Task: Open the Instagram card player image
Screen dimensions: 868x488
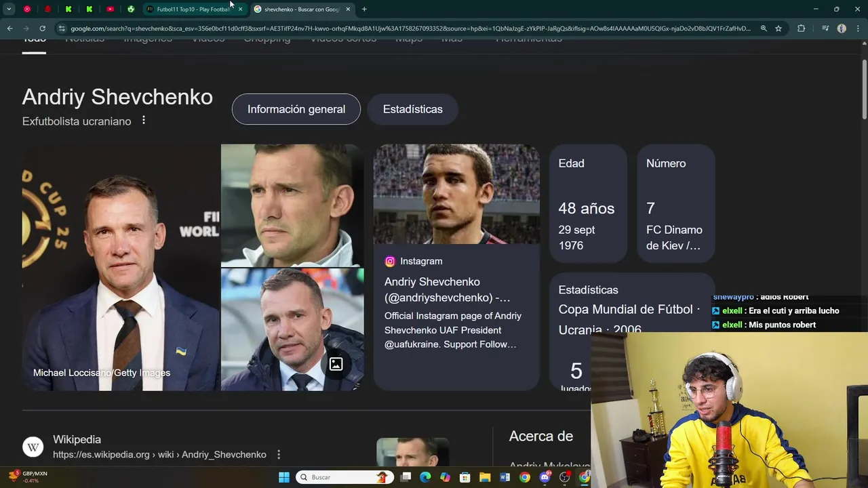Action: pos(456,194)
